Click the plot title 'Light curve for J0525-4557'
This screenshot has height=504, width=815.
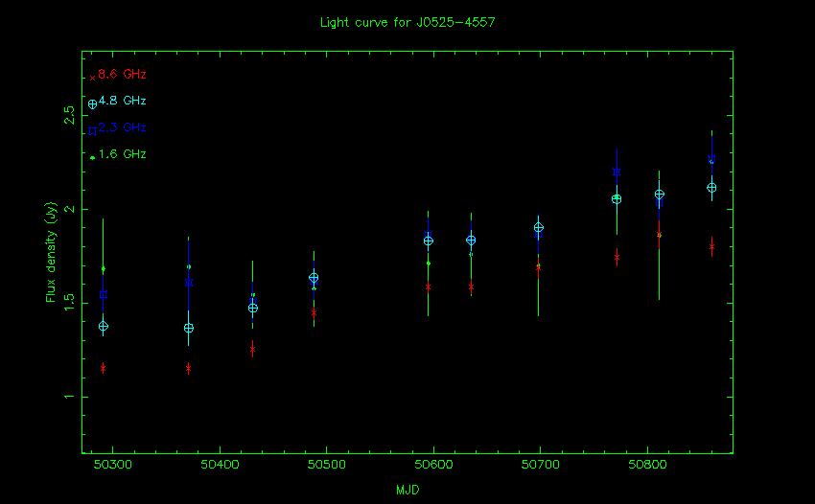tap(407, 22)
